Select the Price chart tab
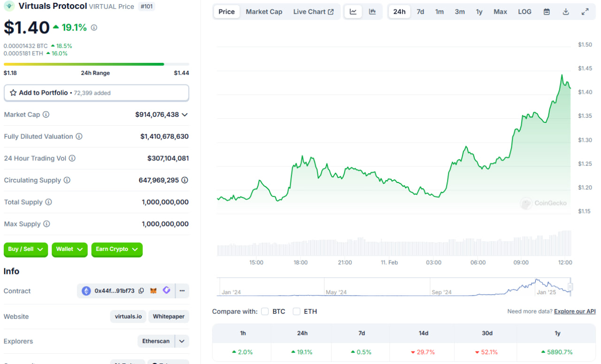The height and width of the screenshot is (364, 601). click(227, 12)
